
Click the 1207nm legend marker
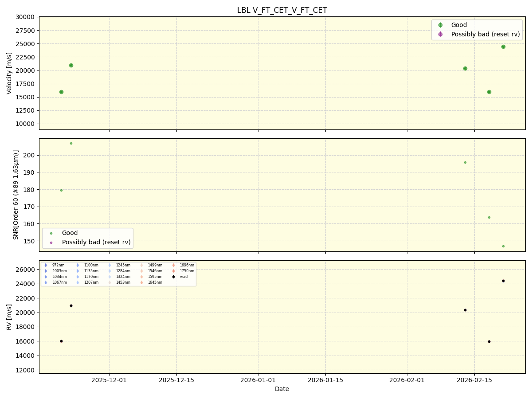(x=78, y=282)
